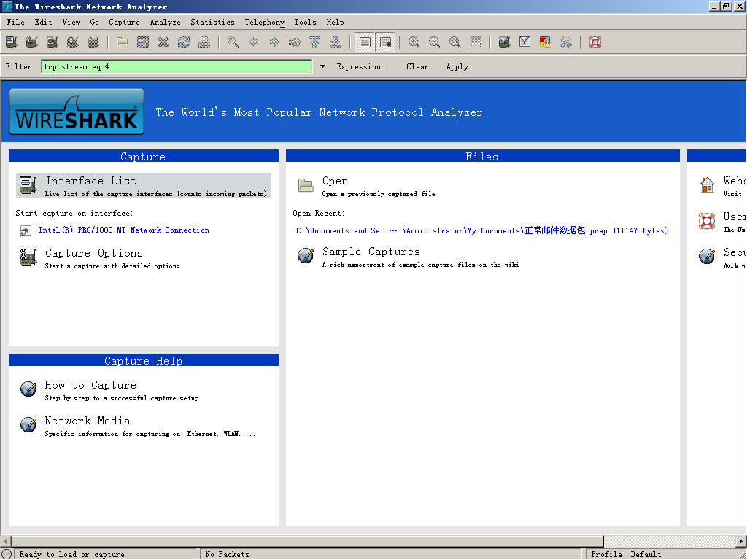This screenshot has width=747, height=560.
Task: Click the horizontal scrollbar thumb
Action: pyautogui.click(x=308, y=542)
